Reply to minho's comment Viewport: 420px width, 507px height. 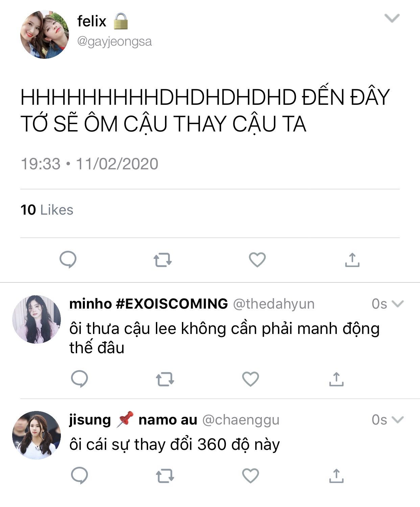tap(79, 379)
